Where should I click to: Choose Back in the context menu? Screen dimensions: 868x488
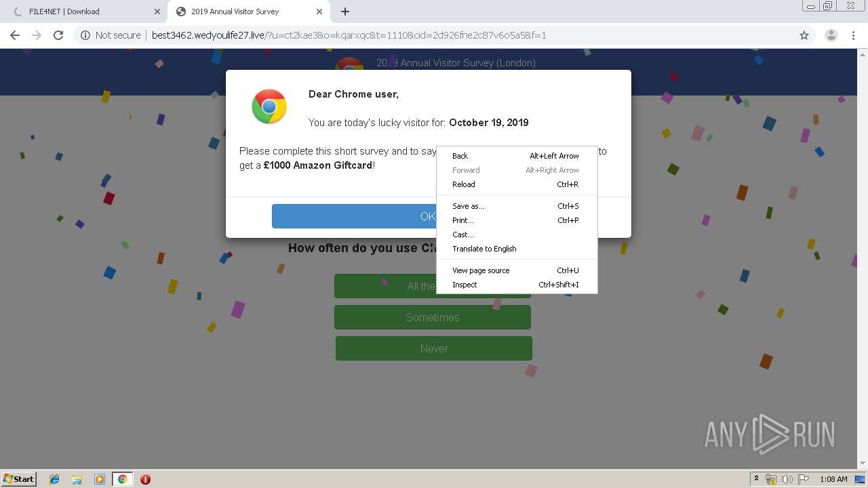tap(516, 156)
